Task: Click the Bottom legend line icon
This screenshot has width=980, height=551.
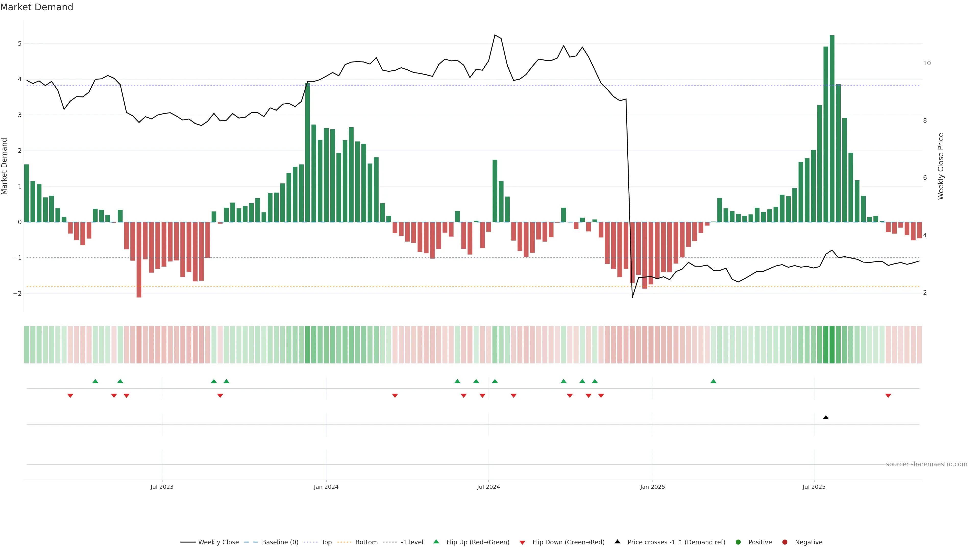Action: (345, 542)
